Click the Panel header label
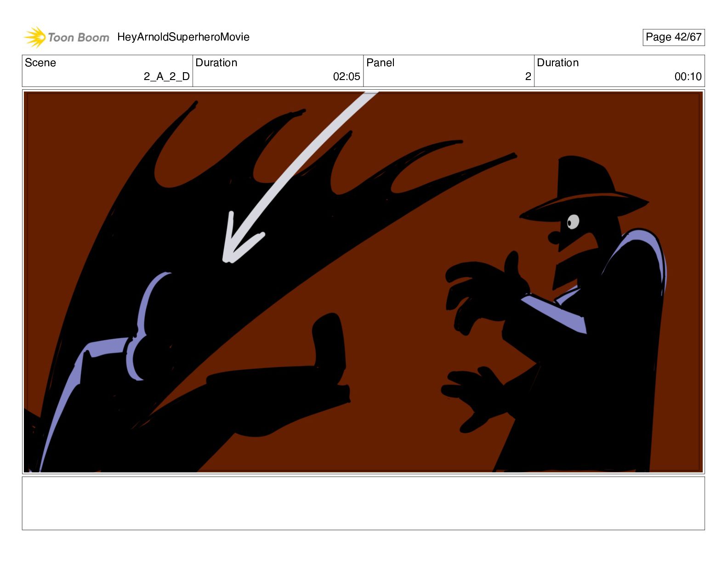 [x=381, y=63]
